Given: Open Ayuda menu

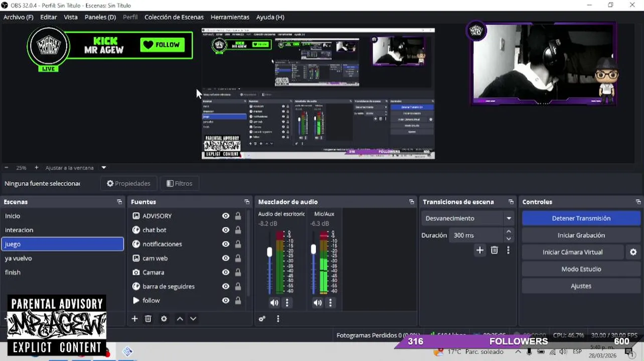Looking at the screenshot, I should [x=270, y=17].
